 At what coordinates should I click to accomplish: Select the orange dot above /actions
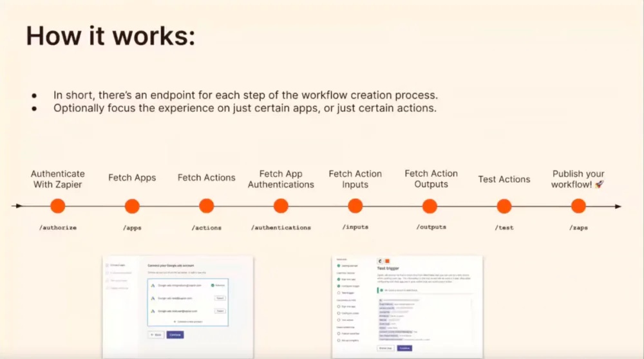click(x=207, y=206)
